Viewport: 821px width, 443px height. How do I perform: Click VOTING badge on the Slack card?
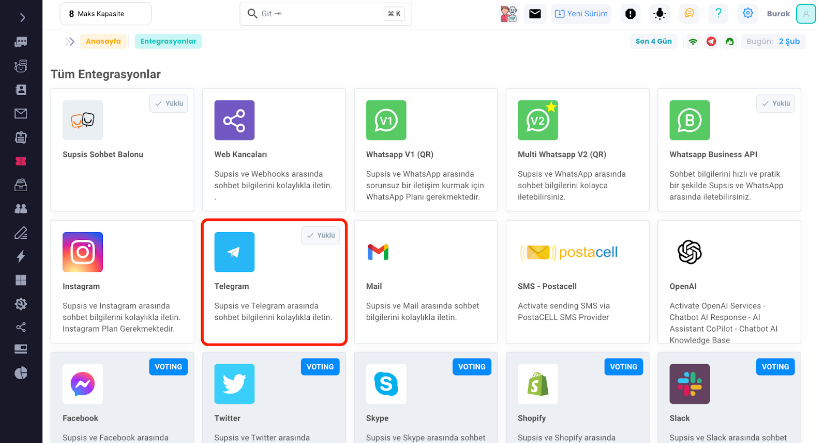tap(775, 367)
